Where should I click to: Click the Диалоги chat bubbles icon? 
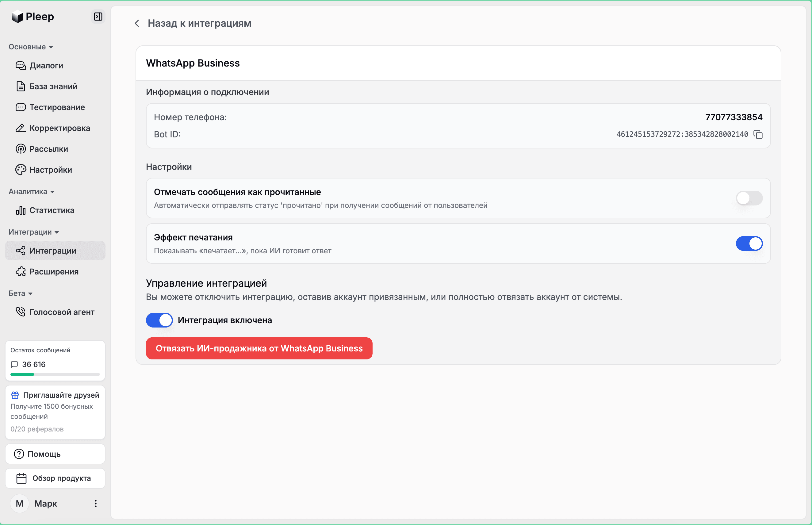[x=21, y=65]
